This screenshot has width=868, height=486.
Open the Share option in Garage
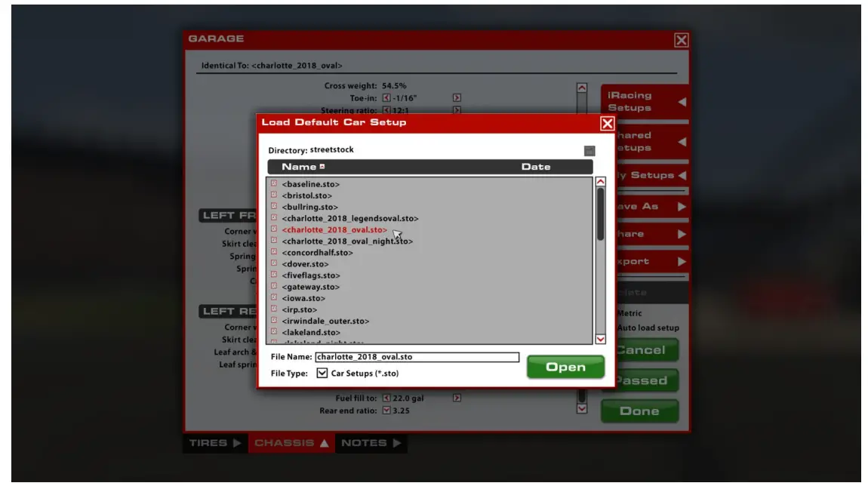point(652,234)
